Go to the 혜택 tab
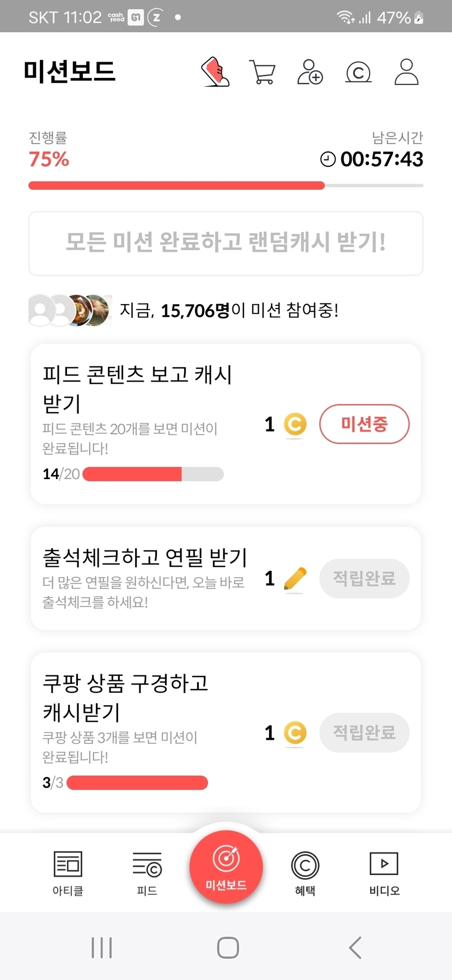This screenshot has width=452, height=980. pyautogui.click(x=305, y=873)
